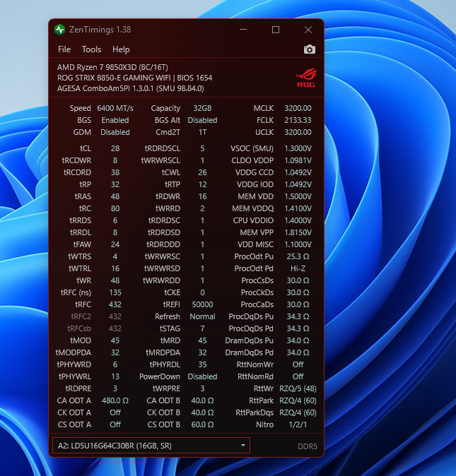This screenshot has width=456, height=476.
Task: Click the MEM VDD value 1.5000V
Action: click(298, 196)
